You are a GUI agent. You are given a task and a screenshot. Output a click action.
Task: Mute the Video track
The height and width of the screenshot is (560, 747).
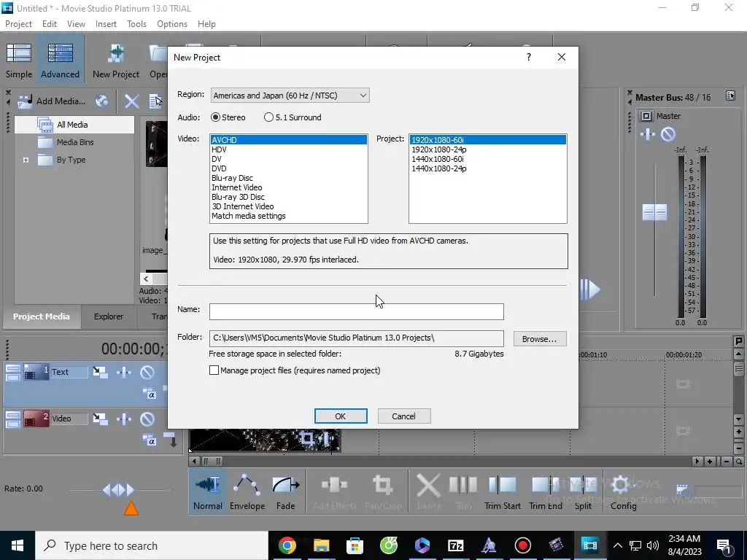(x=147, y=419)
